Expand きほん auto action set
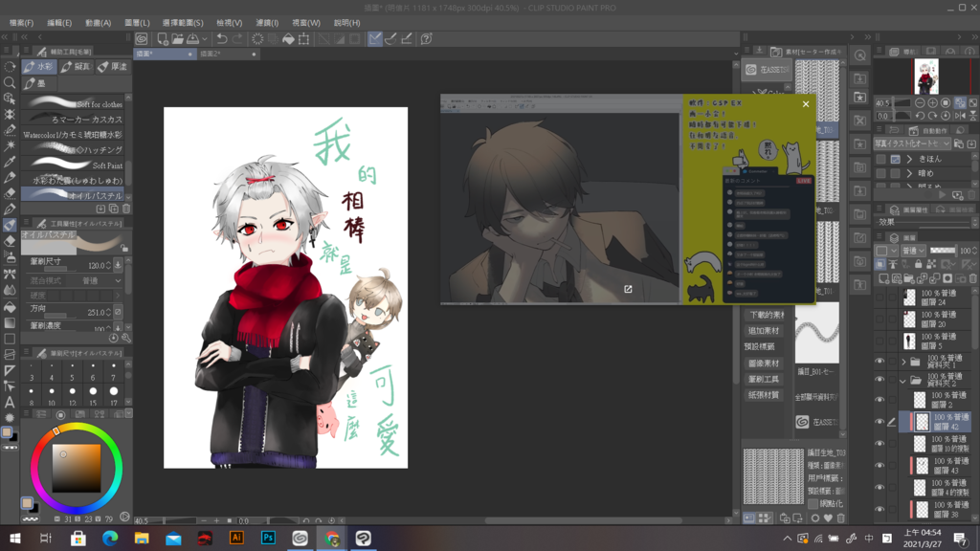The image size is (980, 551). [x=909, y=160]
